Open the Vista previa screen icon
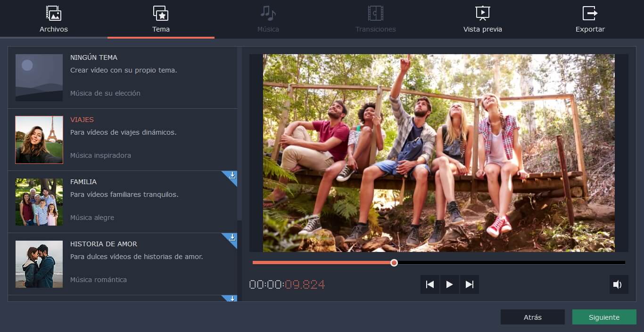 click(x=483, y=13)
